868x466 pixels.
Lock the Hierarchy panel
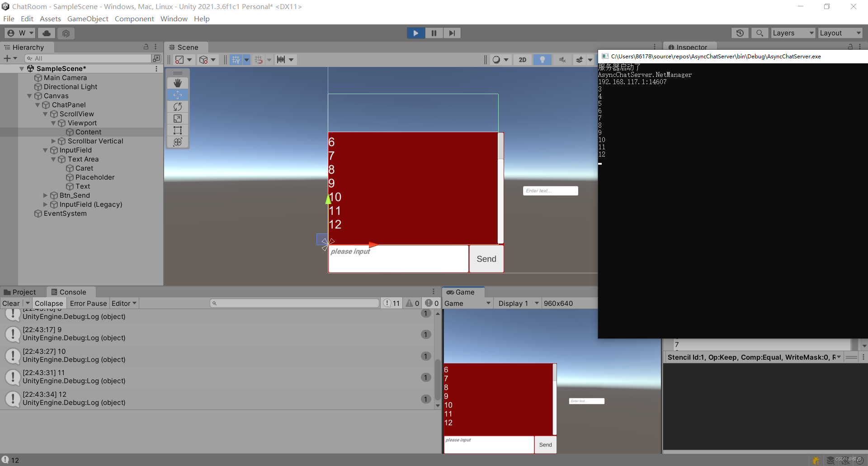click(146, 47)
